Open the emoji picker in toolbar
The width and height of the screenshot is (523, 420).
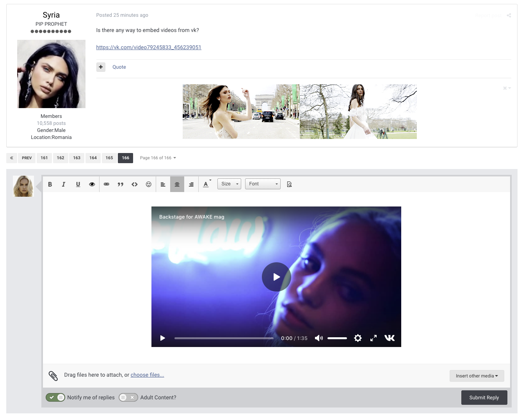[149, 184]
